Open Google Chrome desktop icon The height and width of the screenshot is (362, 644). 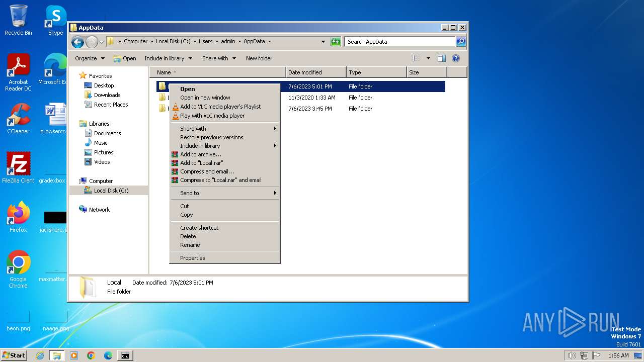click(18, 269)
